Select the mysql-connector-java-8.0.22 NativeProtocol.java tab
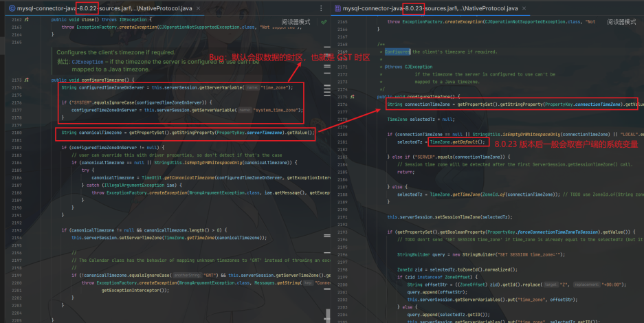 click(104, 8)
